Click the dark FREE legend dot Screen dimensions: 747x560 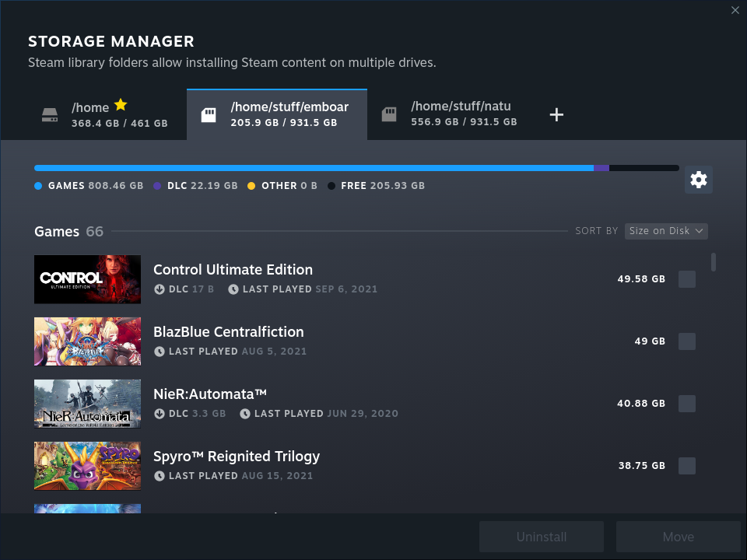(331, 186)
